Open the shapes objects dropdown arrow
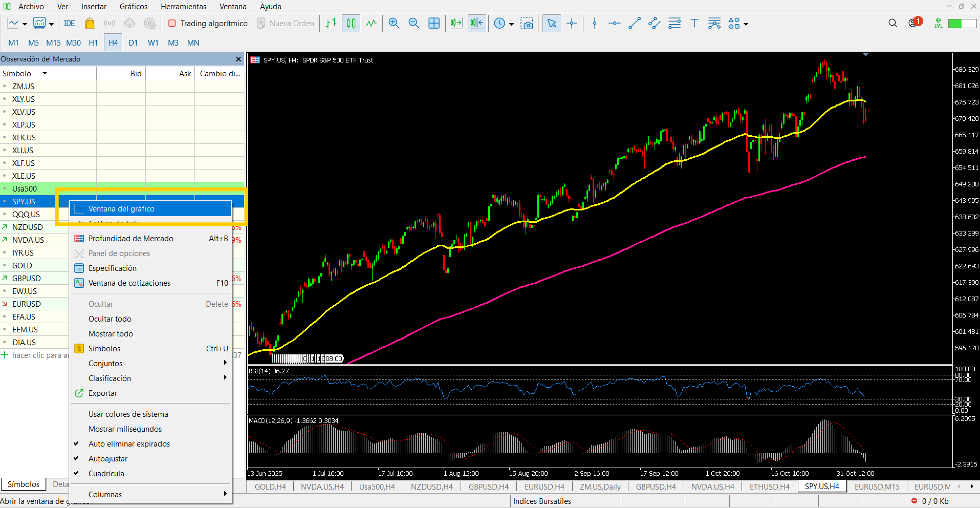 (746, 24)
